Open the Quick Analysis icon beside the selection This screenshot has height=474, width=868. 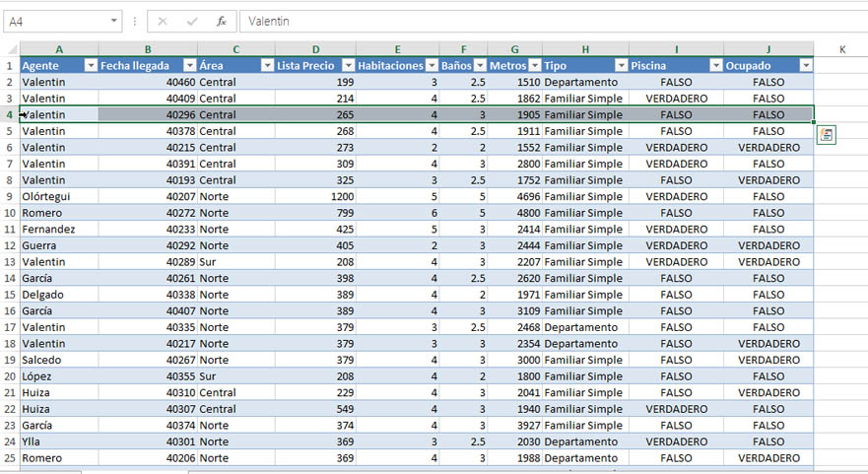(x=826, y=136)
